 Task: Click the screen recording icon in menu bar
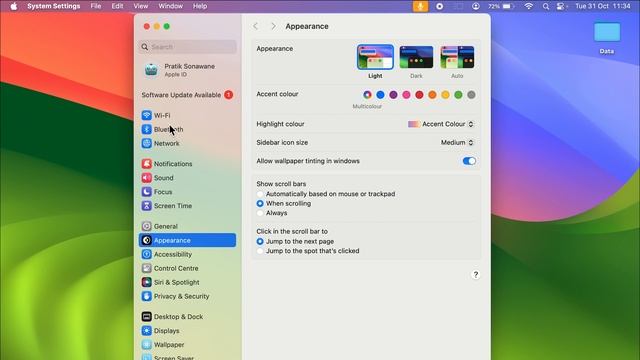click(440, 6)
